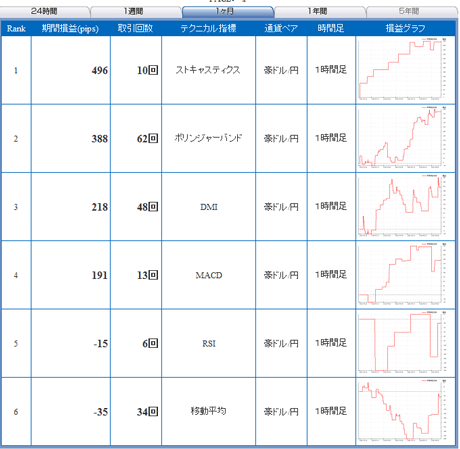Click the 損益グラフ column header
This screenshot has width=460, height=449.
coord(405,28)
